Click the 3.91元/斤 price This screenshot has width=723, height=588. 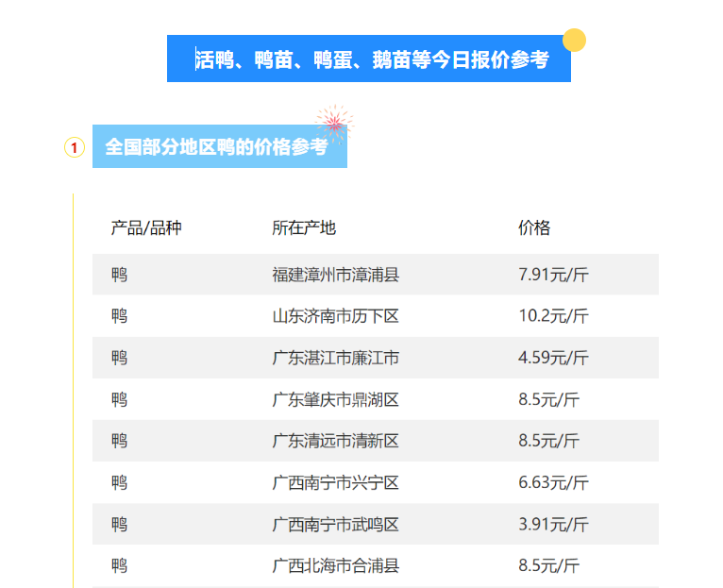(553, 524)
